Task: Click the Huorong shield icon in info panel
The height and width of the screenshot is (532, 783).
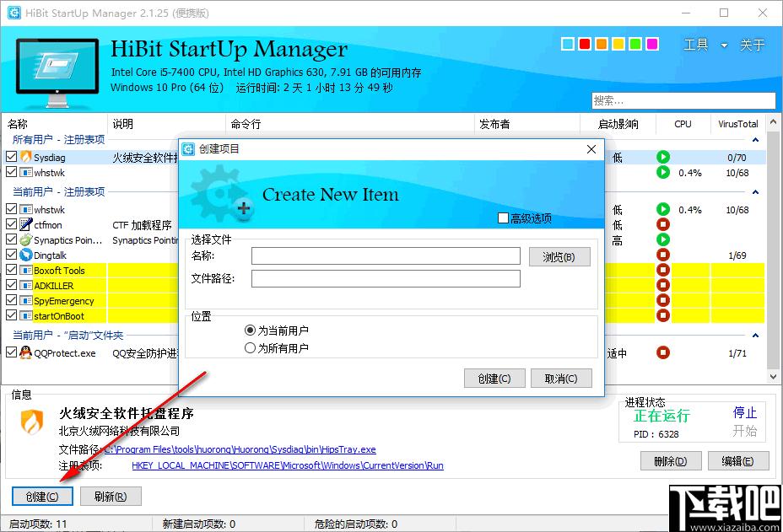Action: pos(32,422)
